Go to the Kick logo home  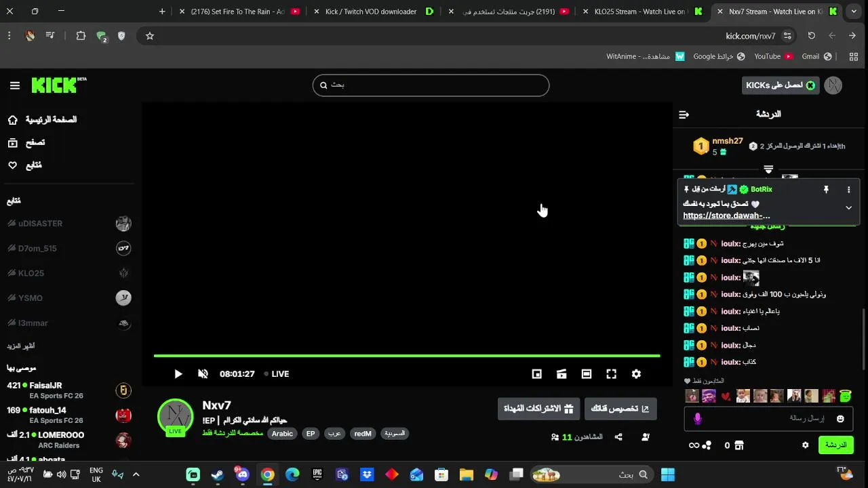[58, 85]
